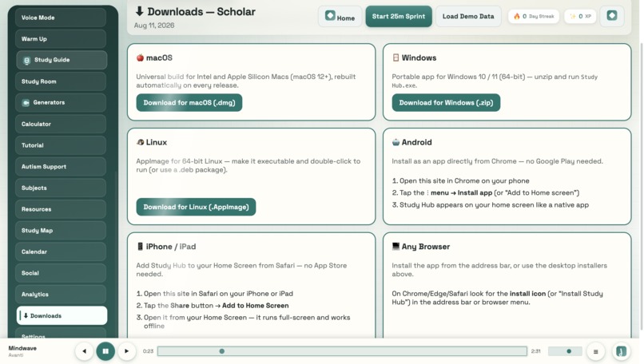Open Calendar in sidebar
Viewport: 644px width, 364px height.
pos(61,252)
